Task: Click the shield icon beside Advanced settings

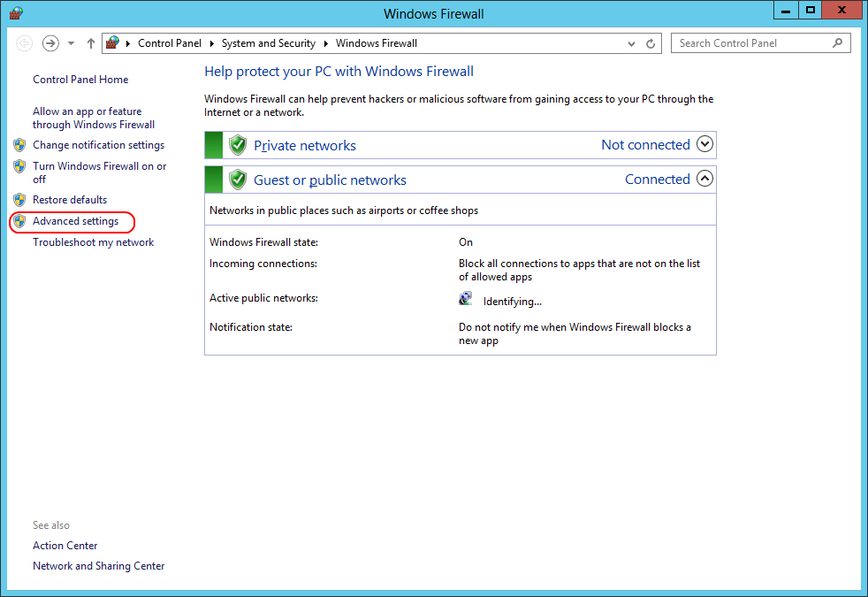Action: point(20,221)
